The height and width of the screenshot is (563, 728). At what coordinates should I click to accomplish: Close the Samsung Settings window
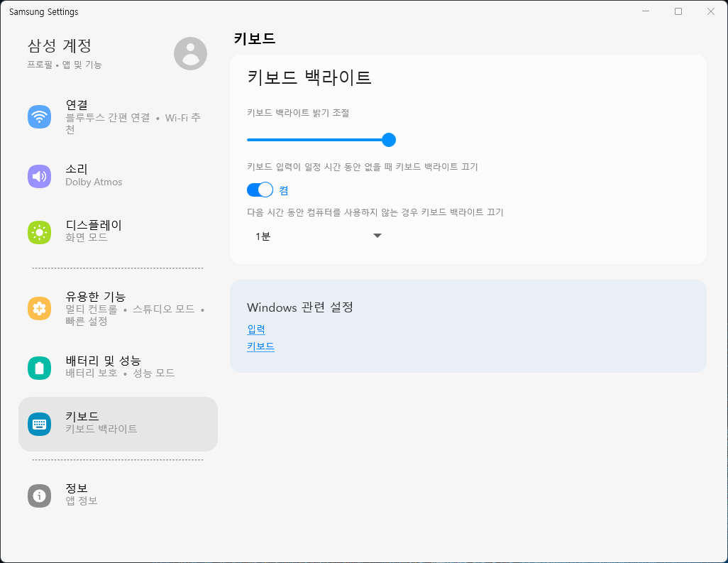710,11
